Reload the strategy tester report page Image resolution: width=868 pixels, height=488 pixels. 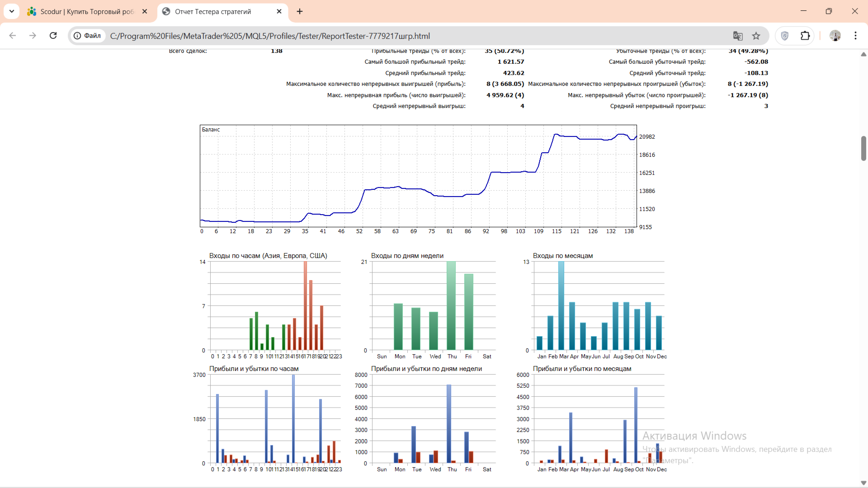[53, 36]
